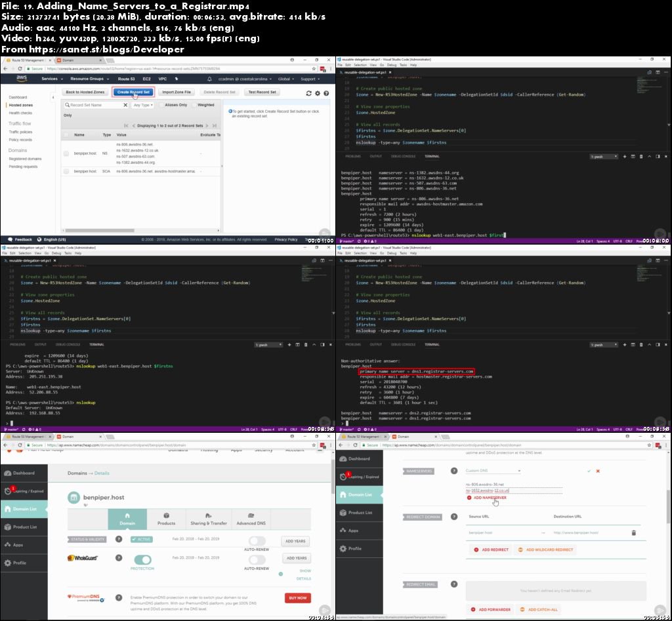This screenshot has height=621, width=672.
Task: Select the benpiper.host NS record checkbox
Action: click(x=66, y=153)
